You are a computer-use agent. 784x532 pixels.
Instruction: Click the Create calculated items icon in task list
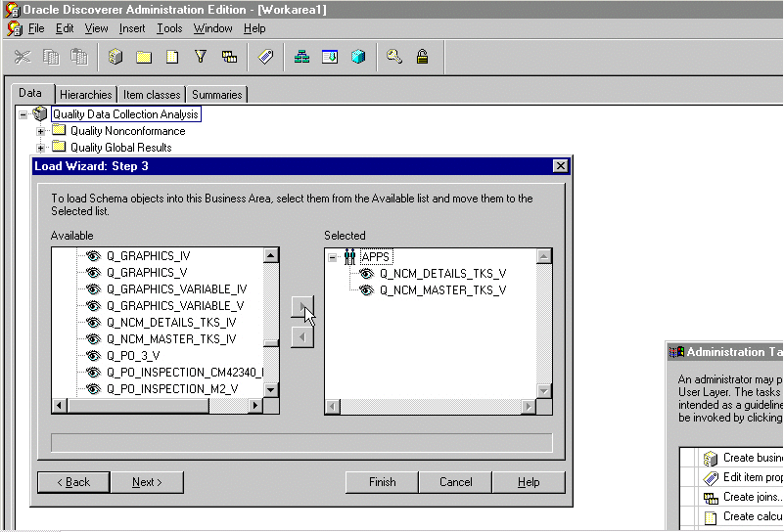tap(711, 517)
